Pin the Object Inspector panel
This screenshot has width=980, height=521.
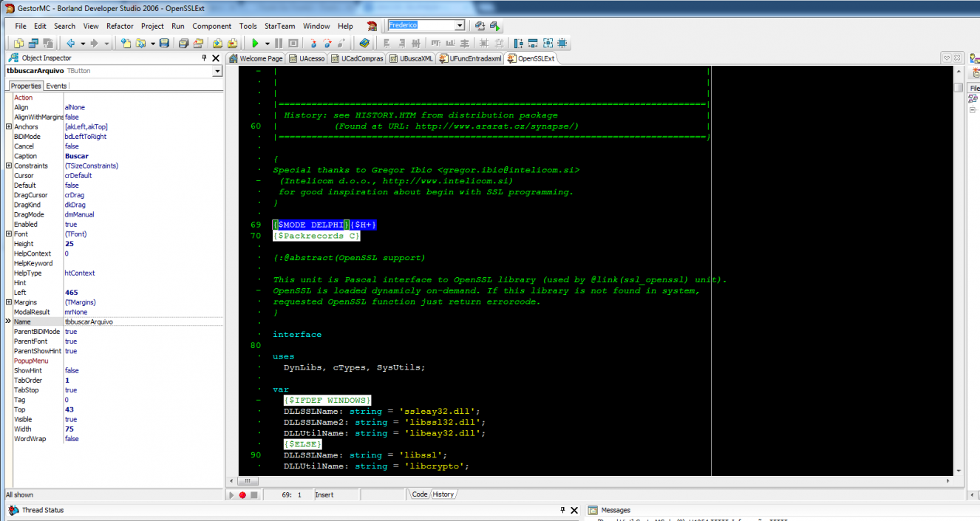[x=205, y=58]
